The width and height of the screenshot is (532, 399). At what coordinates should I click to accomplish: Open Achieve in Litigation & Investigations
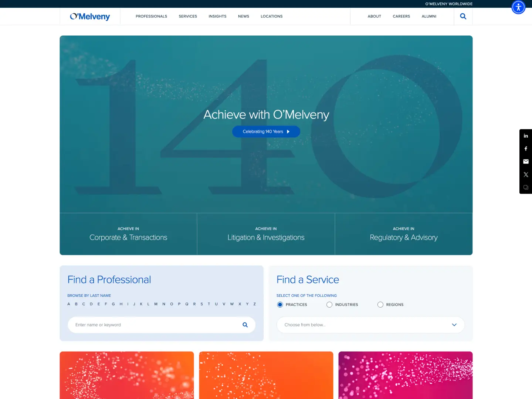point(266,234)
